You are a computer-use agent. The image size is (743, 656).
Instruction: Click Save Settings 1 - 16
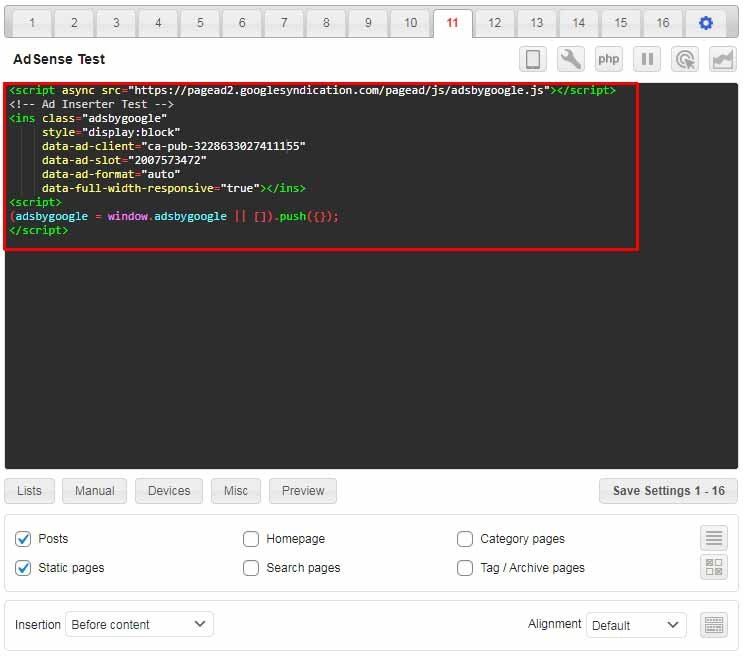pos(668,491)
